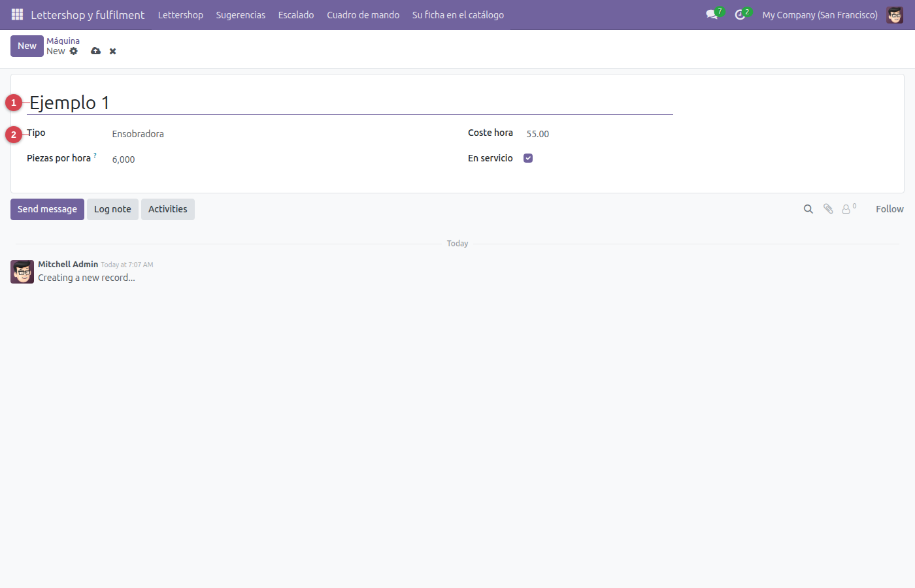The image size is (915, 588).
Task: Open the My Company (San Francisco) switcher
Action: tap(820, 14)
